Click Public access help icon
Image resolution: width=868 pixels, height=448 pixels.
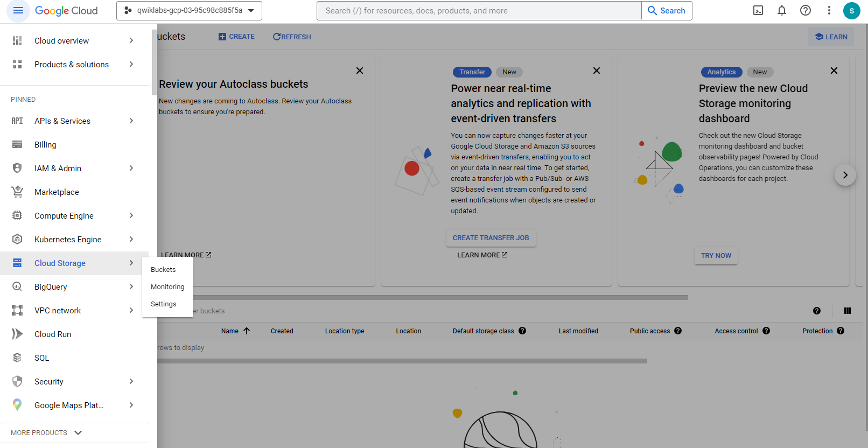click(x=678, y=331)
